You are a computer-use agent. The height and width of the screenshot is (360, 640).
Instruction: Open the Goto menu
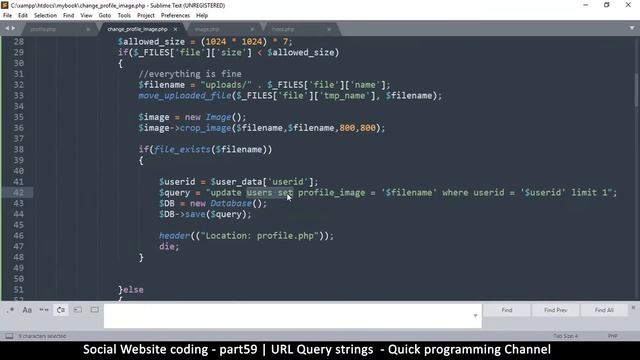pos(104,16)
